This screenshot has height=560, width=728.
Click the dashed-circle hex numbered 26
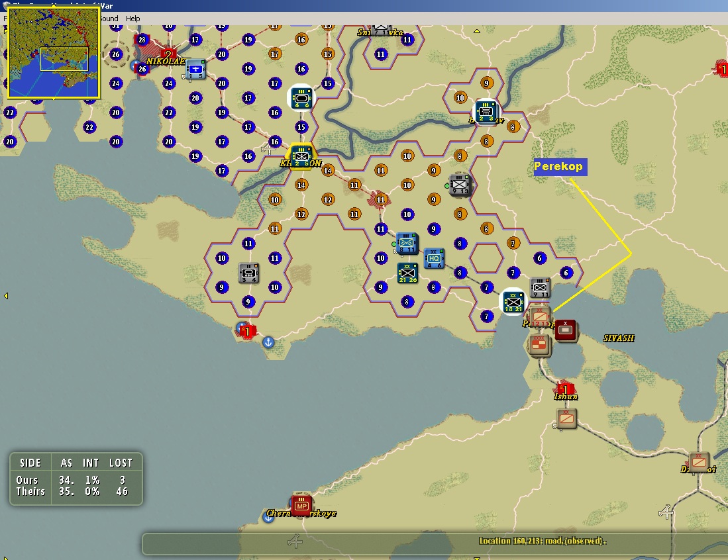pos(116,54)
